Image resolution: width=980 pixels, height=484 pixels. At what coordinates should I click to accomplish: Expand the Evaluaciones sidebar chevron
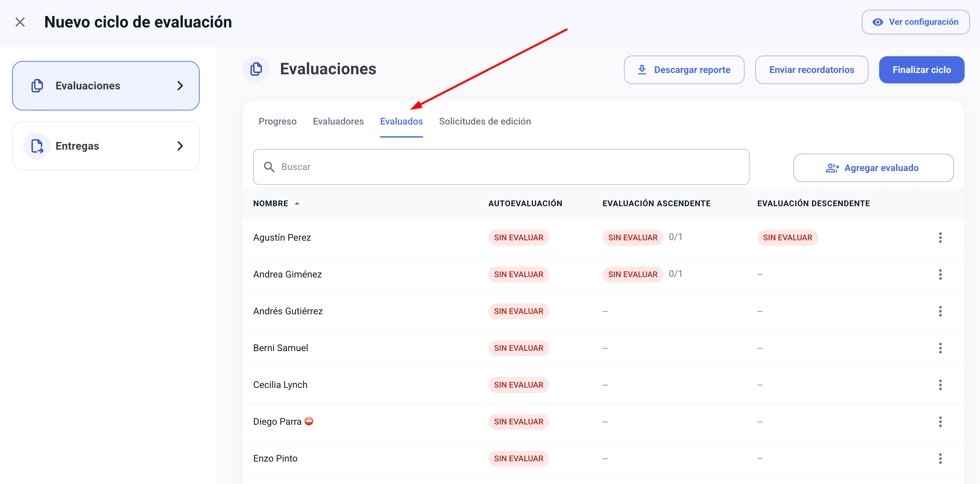point(180,86)
